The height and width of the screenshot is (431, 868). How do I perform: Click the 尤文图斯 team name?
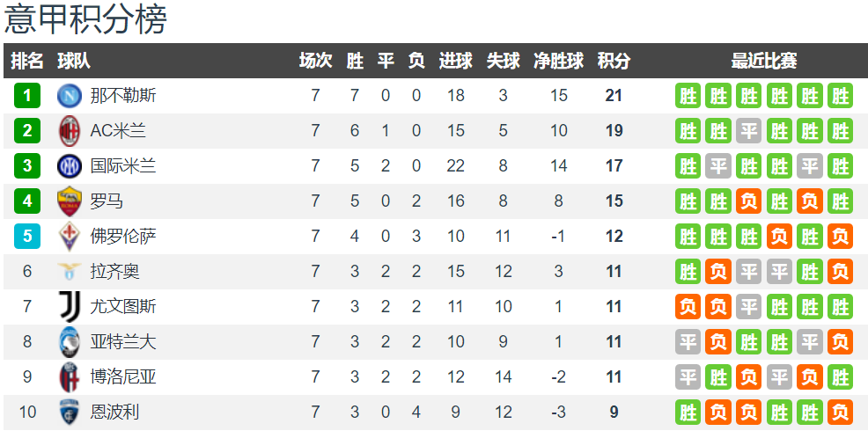point(123,306)
